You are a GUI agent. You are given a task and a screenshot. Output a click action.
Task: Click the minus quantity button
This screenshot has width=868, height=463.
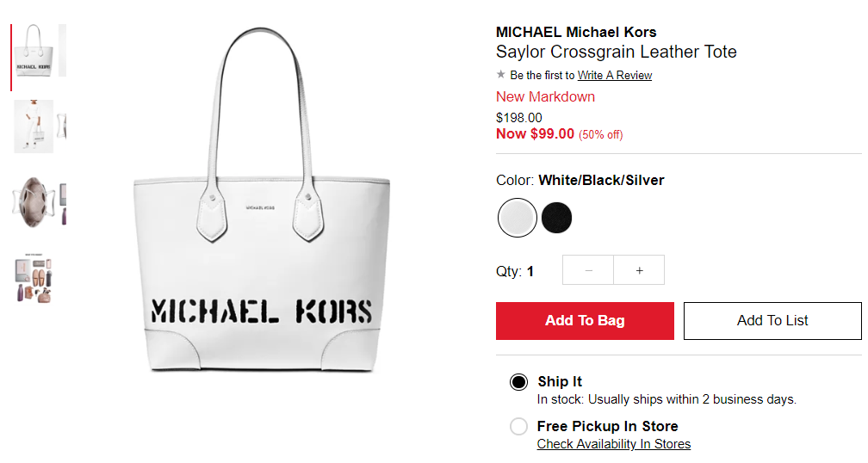click(x=588, y=270)
